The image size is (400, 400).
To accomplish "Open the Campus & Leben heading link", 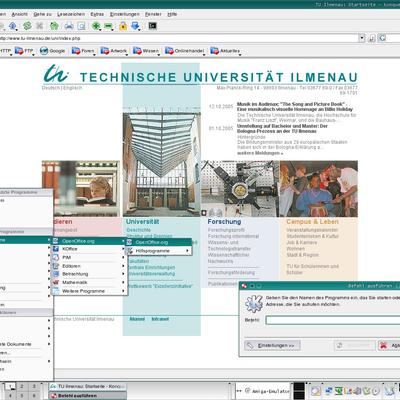I will (312, 222).
